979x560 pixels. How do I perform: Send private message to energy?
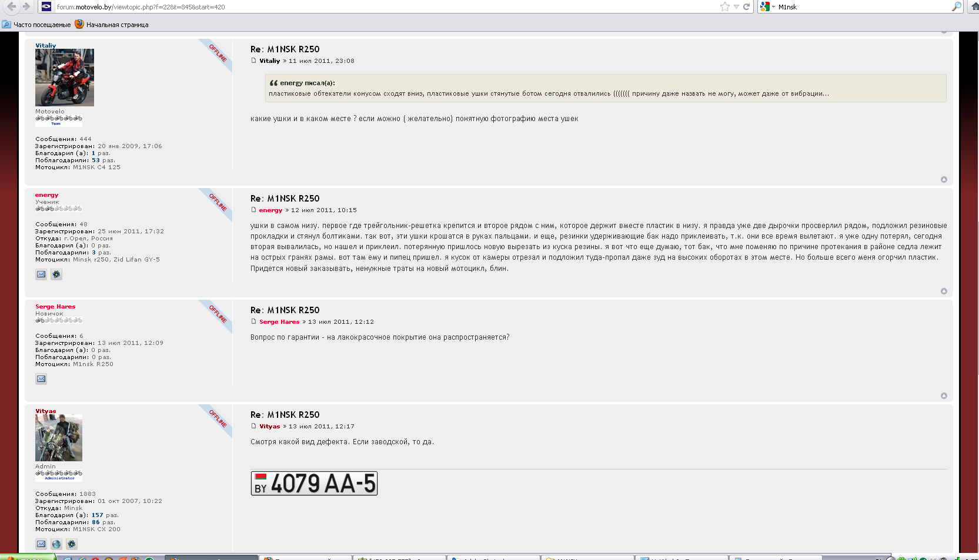point(41,274)
